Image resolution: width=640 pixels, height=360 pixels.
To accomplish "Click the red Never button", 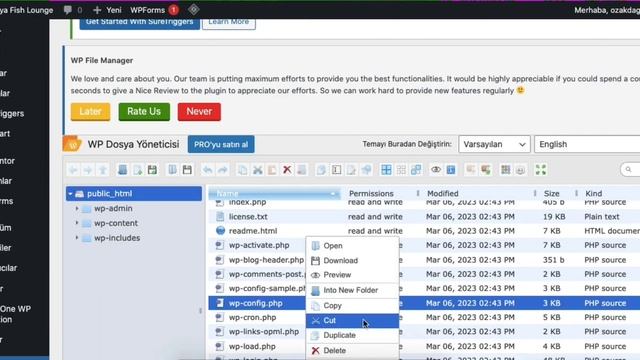I will pos(199,111).
